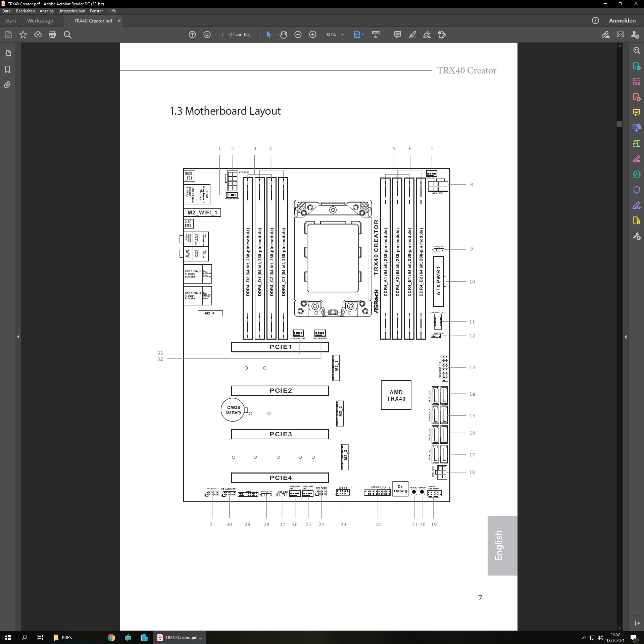
Task: Click the vertical scrollbar thumb
Action: pos(620,124)
